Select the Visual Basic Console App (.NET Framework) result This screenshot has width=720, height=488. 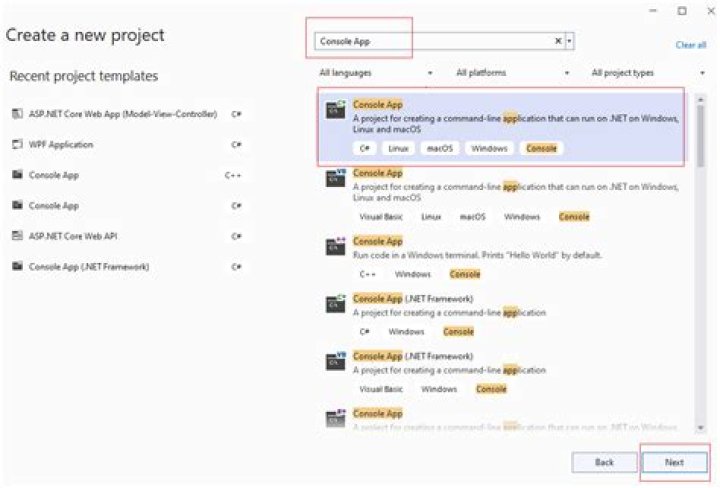(501, 373)
